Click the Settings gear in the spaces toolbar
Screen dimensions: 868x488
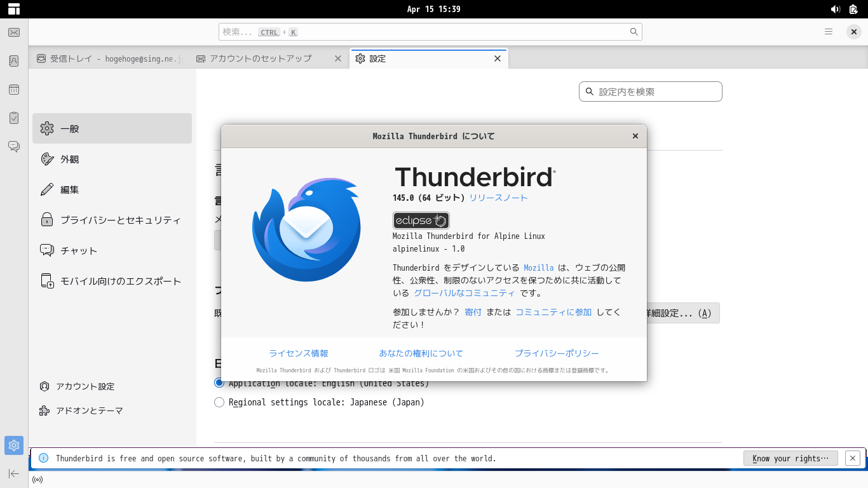click(x=14, y=445)
